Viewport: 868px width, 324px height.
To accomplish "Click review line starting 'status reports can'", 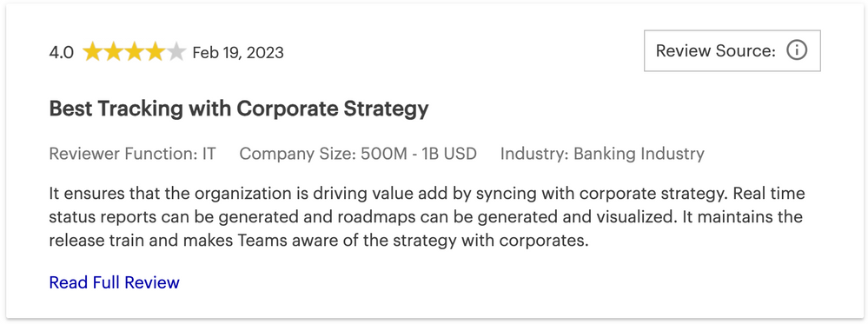I will 426,217.
